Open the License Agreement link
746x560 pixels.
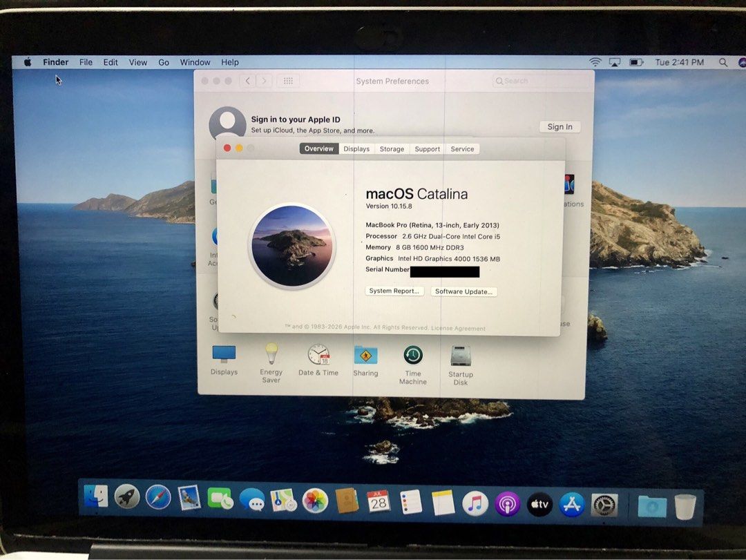[458, 328]
